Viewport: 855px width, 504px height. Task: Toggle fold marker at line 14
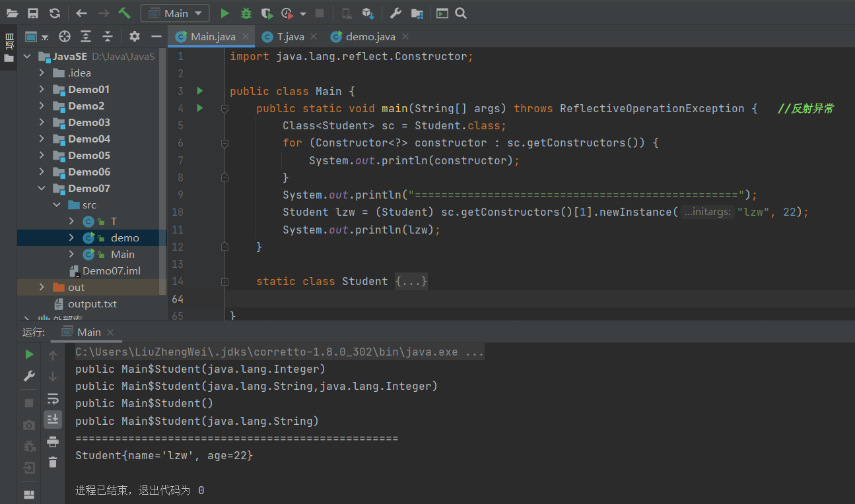(x=224, y=282)
